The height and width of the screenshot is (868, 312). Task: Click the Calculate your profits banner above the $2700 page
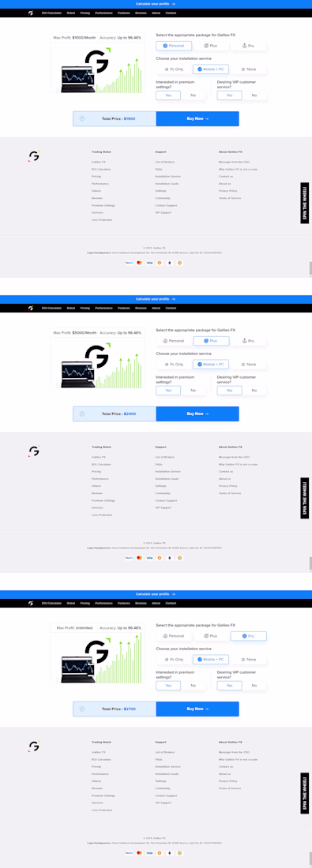[156, 594]
